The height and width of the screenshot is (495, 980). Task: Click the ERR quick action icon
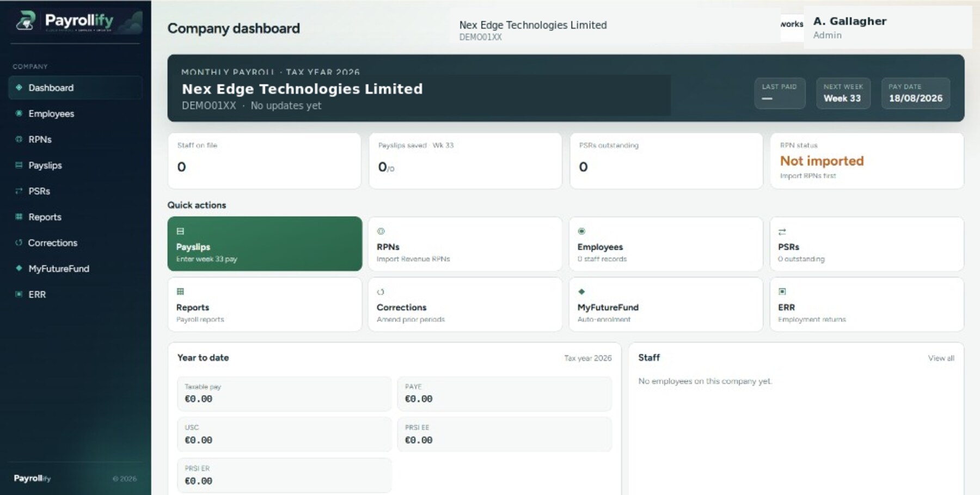pyautogui.click(x=782, y=292)
